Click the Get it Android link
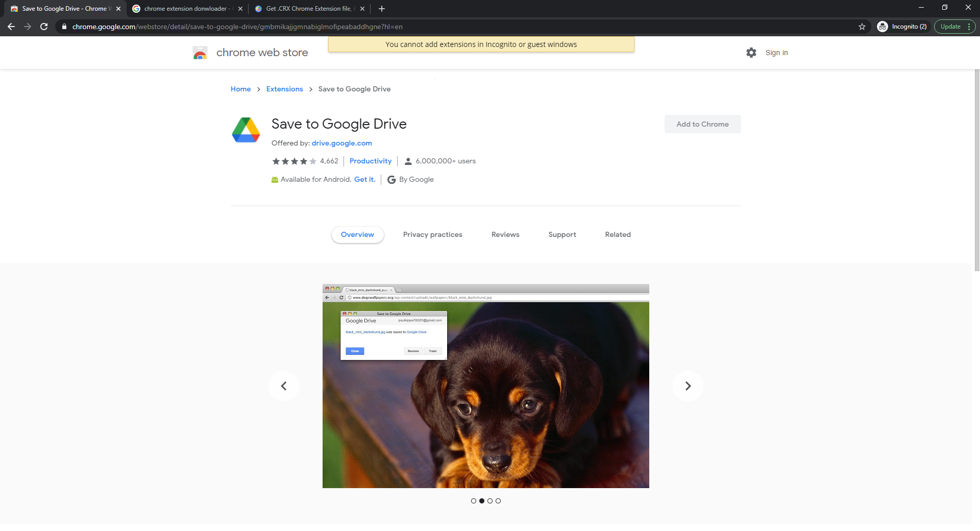The height and width of the screenshot is (531, 980). click(x=364, y=179)
